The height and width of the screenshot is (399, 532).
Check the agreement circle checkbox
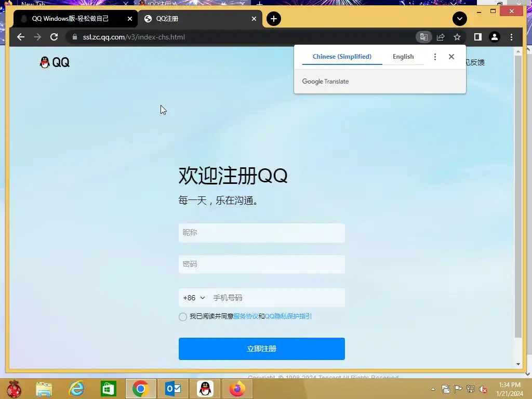(x=182, y=316)
